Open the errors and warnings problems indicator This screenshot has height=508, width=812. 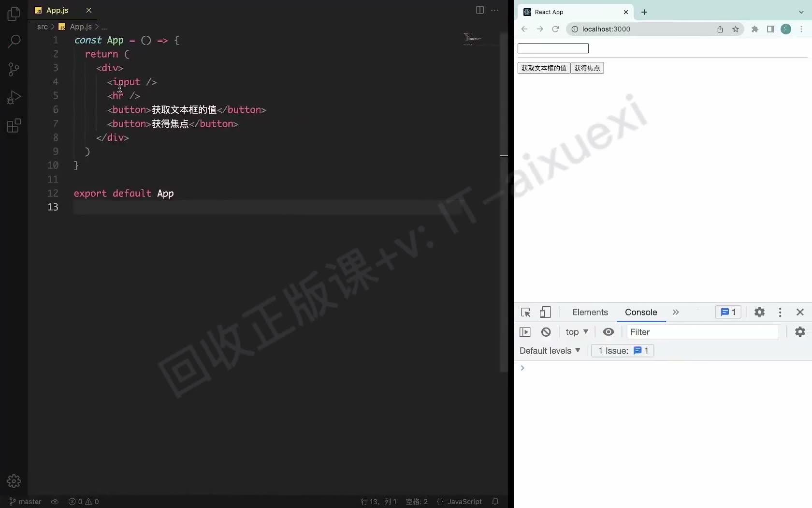tap(84, 502)
